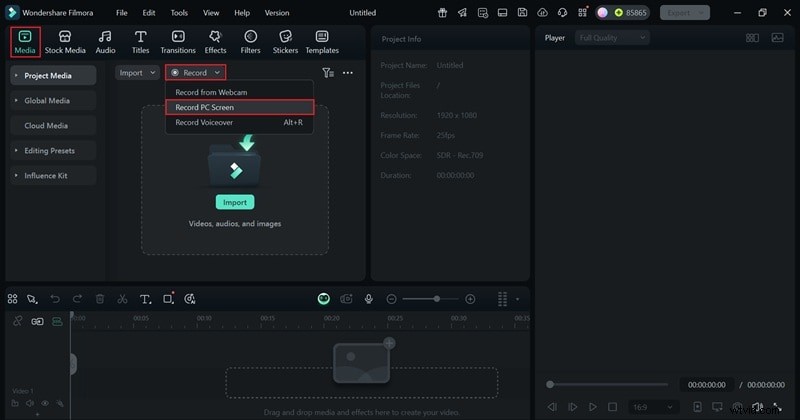Viewport: 800px width, 420px height.
Task: Toggle Video 1 track visibility eye
Action: pyautogui.click(x=44, y=403)
